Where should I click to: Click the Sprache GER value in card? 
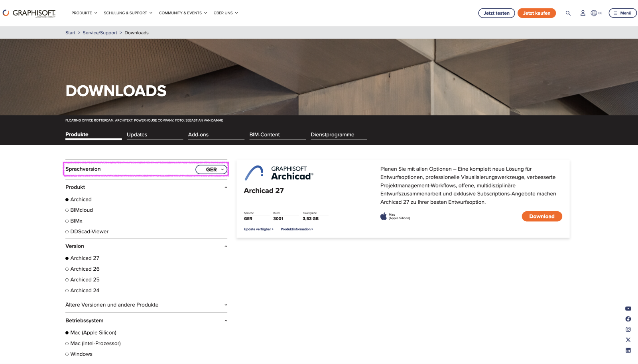pos(248,219)
